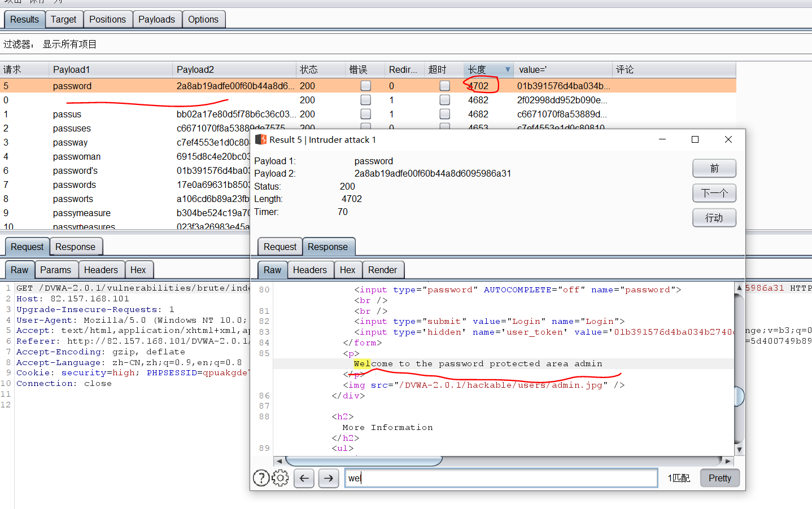The image size is (812, 509).
Task: Switch to the Target tab
Action: click(63, 19)
